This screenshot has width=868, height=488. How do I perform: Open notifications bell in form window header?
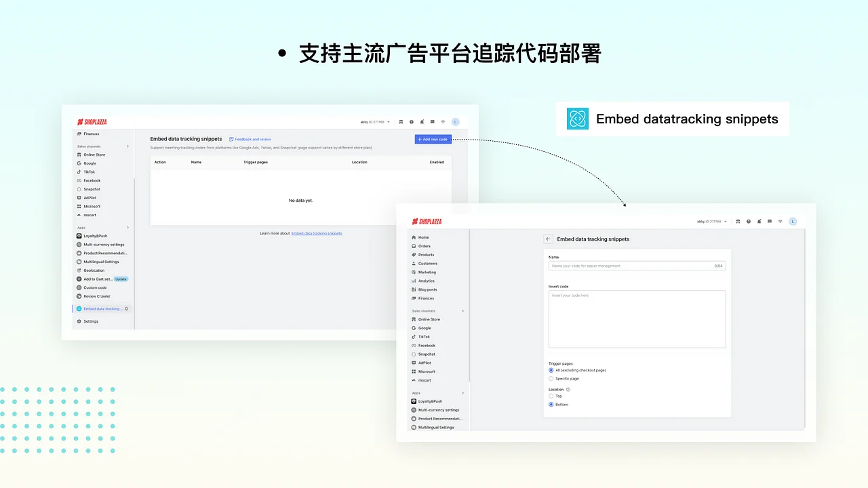pyautogui.click(x=759, y=222)
